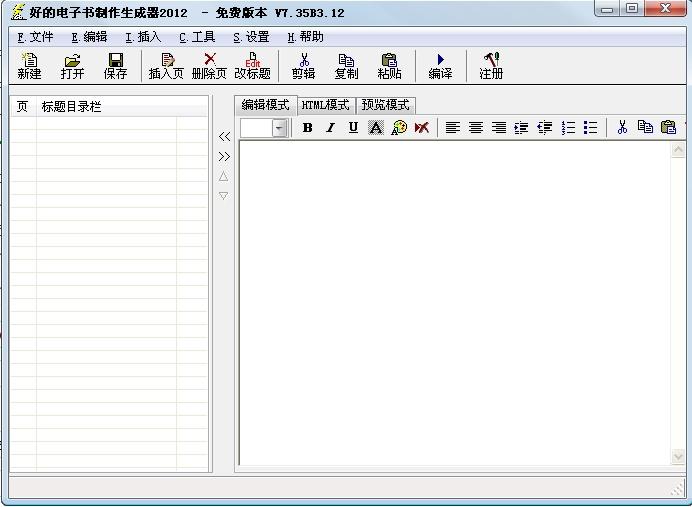Expand the panel with the >> arrow
This screenshot has width=692, height=507.
(224, 157)
